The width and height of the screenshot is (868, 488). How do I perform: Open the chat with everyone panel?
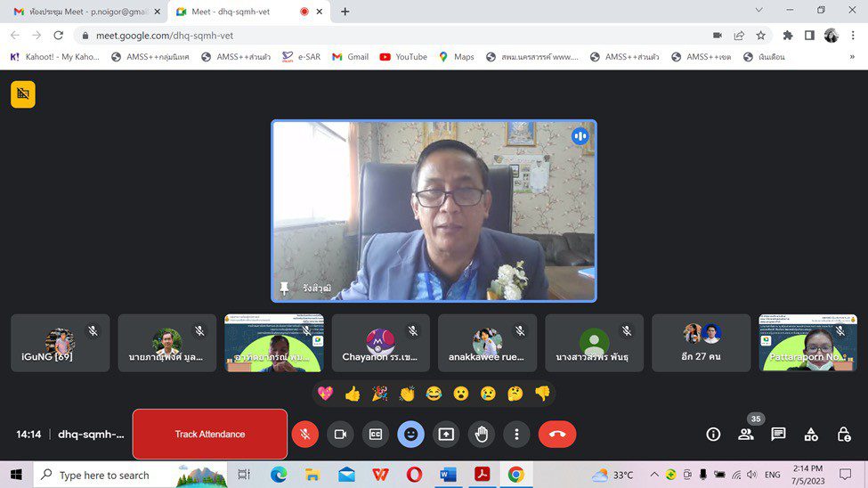[778, 435]
